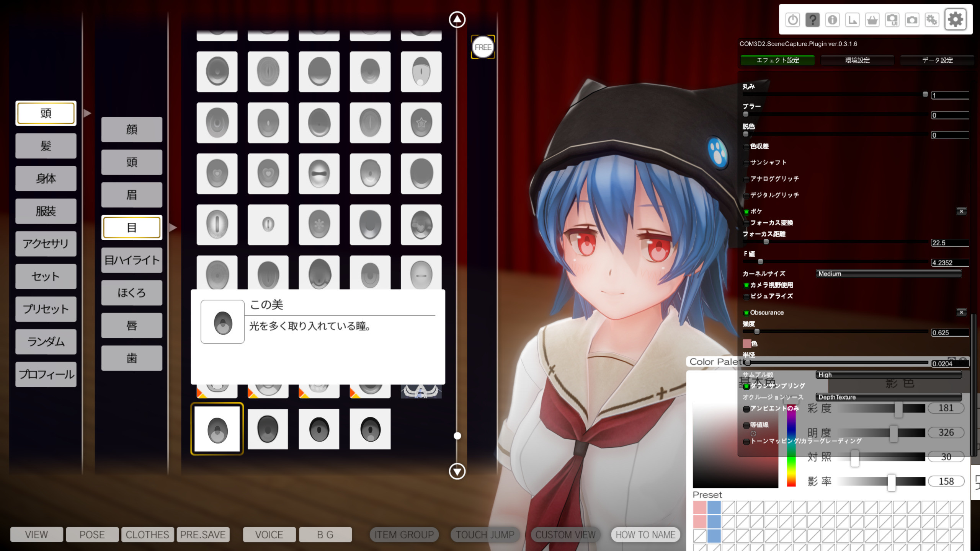Select the 目ハイライト category button
This screenshot has height=551, width=980.
click(x=132, y=260)
